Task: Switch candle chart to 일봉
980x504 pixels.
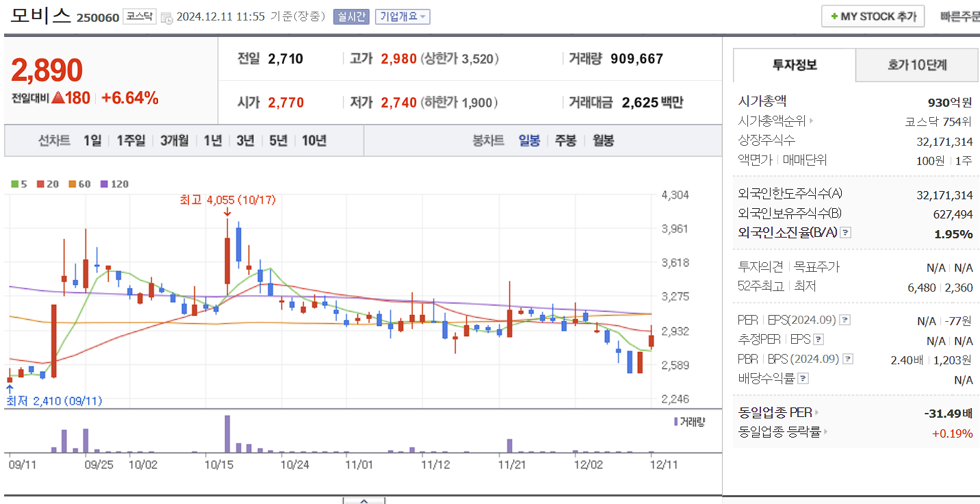Action: click(529, 140)
